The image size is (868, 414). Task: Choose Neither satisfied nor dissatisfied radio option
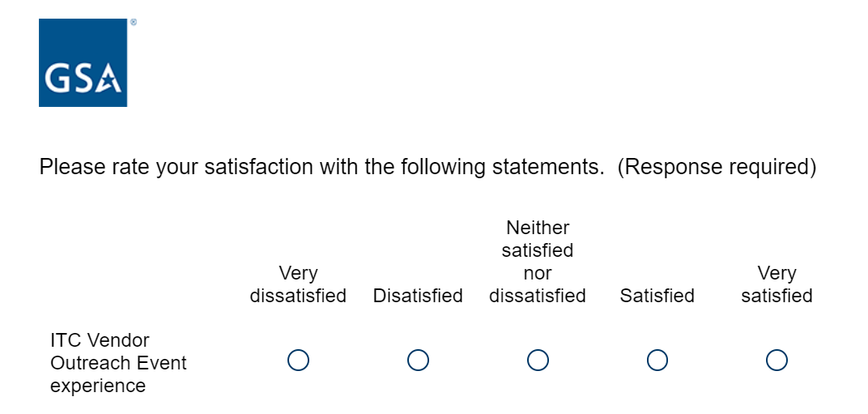coord(538,360)
